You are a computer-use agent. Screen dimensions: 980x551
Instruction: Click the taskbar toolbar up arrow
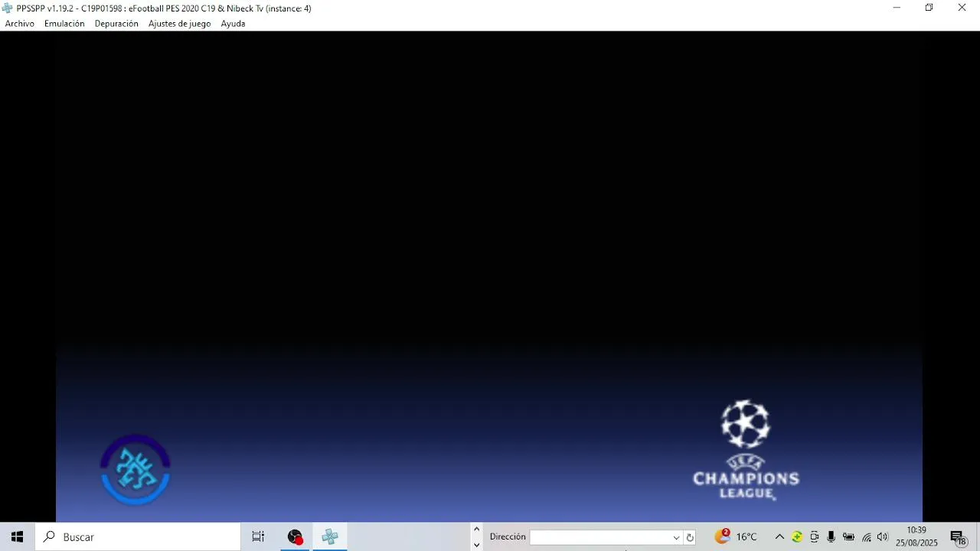(x=476, y=529)
